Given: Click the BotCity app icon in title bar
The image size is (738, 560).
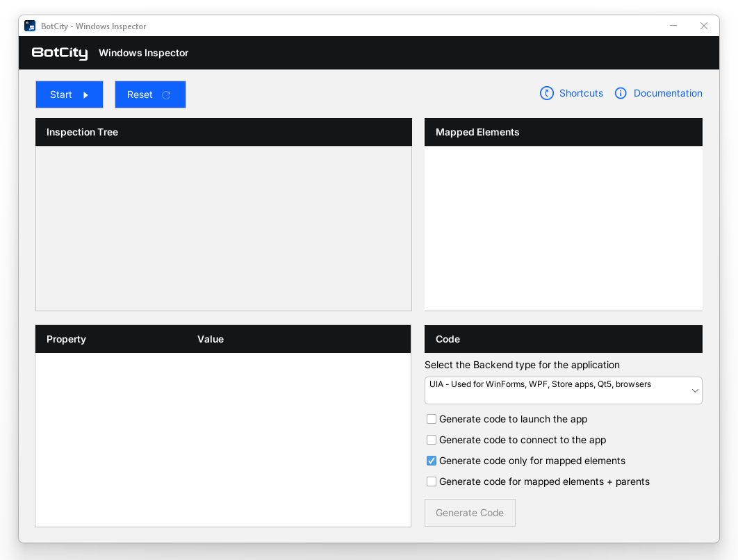Looking at the screenshot, I should tap(30, 26).
